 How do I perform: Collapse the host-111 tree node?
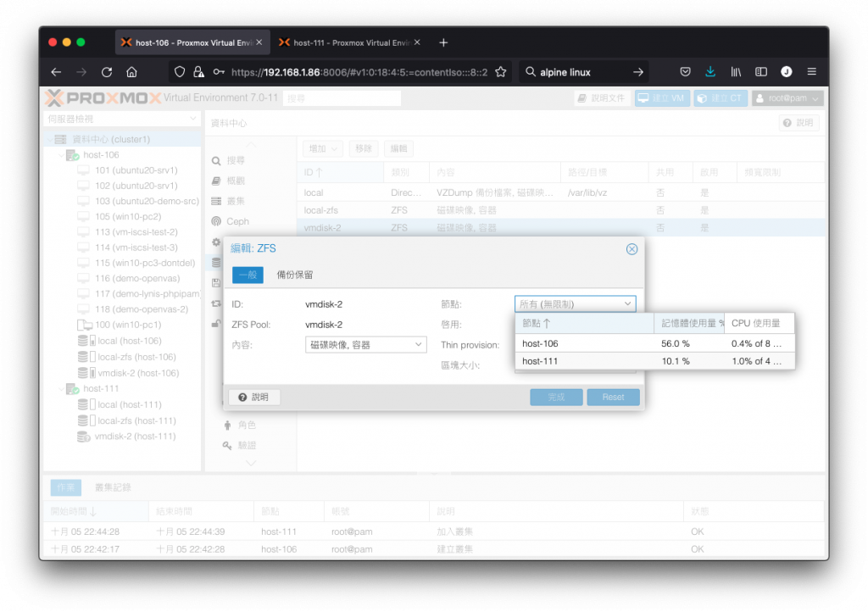tap(60, 389)
